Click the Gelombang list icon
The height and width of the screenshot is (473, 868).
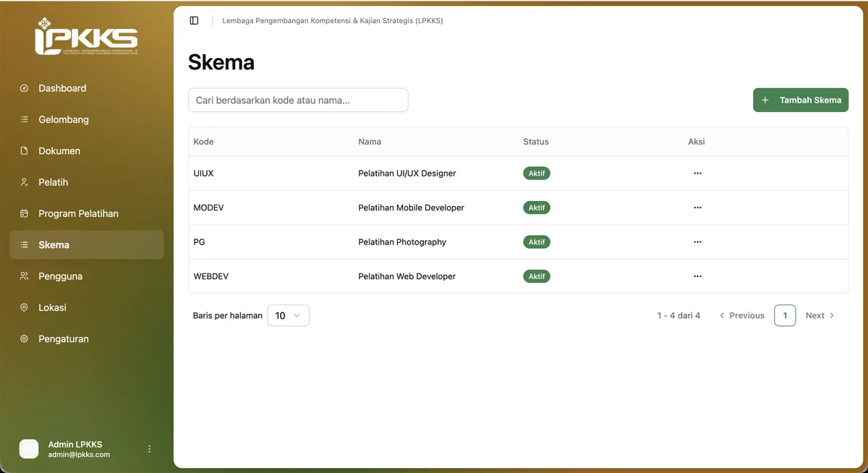[24, 119]
